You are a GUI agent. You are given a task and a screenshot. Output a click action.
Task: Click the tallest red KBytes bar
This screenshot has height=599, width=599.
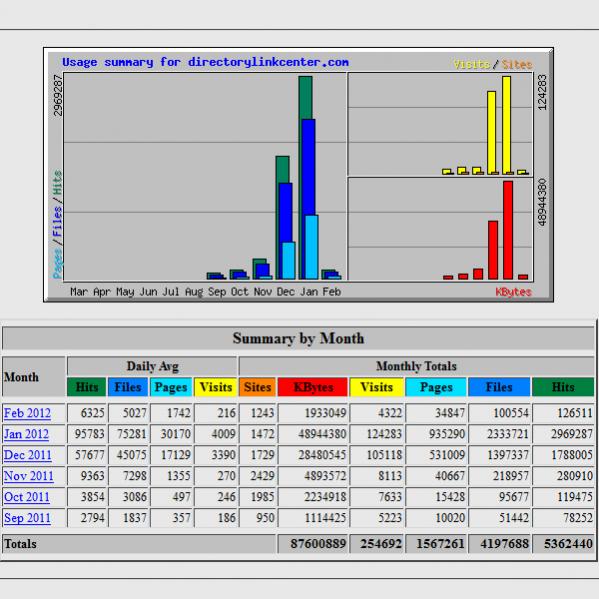pos(508,230)
